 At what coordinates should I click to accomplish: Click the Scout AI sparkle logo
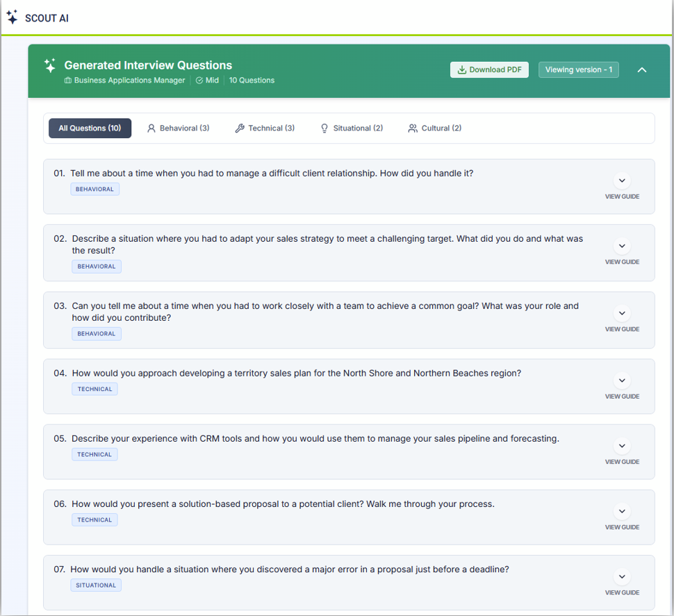coord(12,17)
